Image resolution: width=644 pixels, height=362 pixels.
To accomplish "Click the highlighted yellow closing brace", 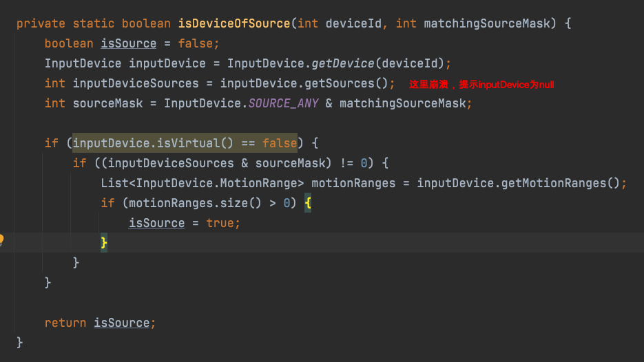I will 104,242.
